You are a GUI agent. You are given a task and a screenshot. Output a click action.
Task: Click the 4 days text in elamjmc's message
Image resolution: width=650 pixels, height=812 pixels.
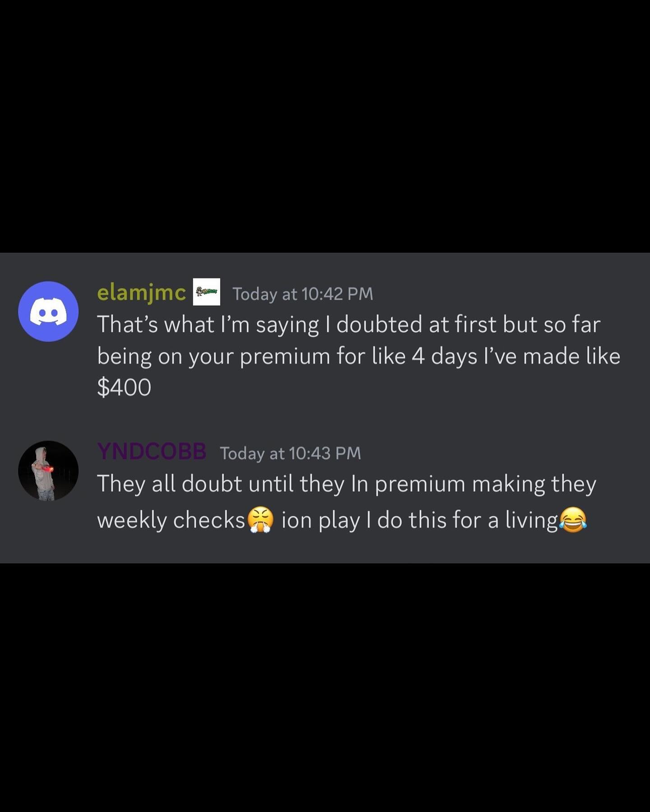tap(444, 357)
